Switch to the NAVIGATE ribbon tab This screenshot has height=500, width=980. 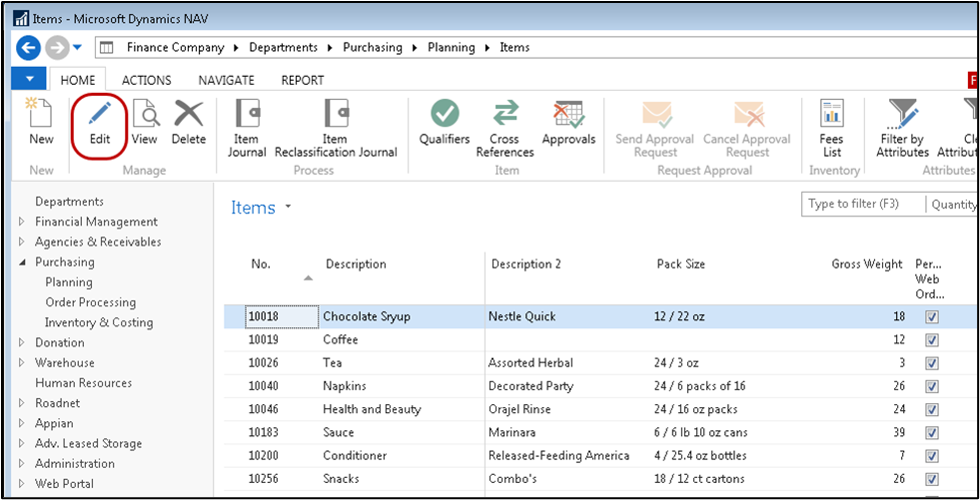pos(226,81)
